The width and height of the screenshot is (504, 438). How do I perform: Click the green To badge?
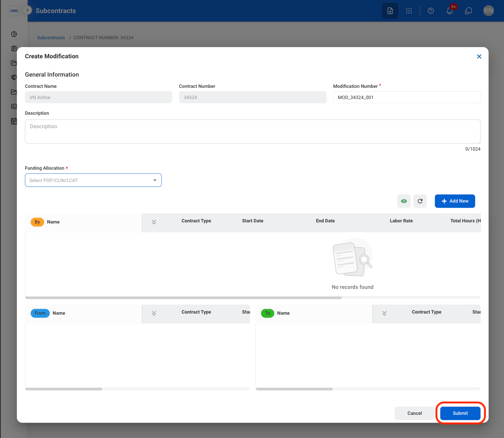(268, 313)
